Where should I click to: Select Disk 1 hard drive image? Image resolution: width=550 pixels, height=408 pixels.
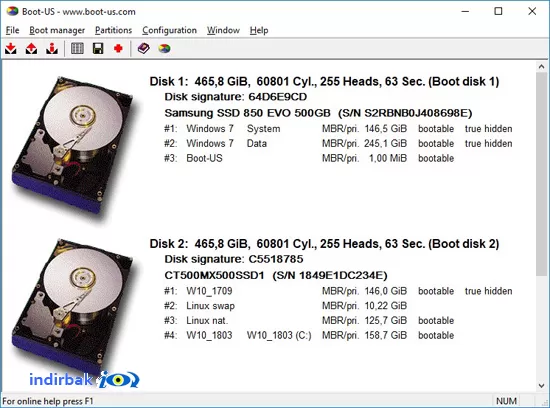click(73, 146)
